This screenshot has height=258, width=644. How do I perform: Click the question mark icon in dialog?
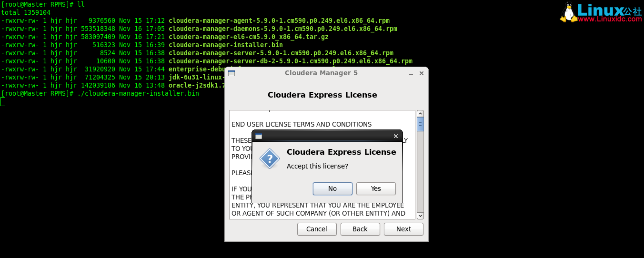pyautogui.click(x=270, y=159)
